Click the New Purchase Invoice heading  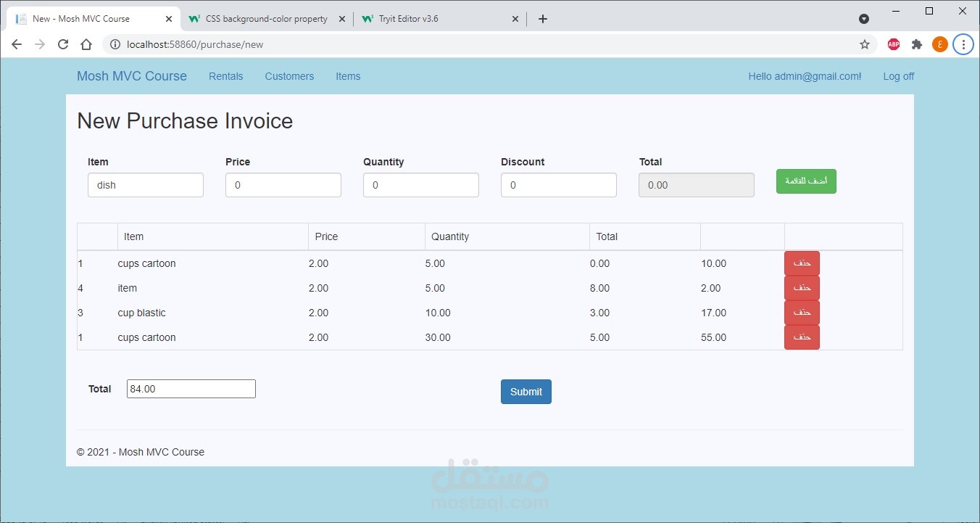[185, 121]
